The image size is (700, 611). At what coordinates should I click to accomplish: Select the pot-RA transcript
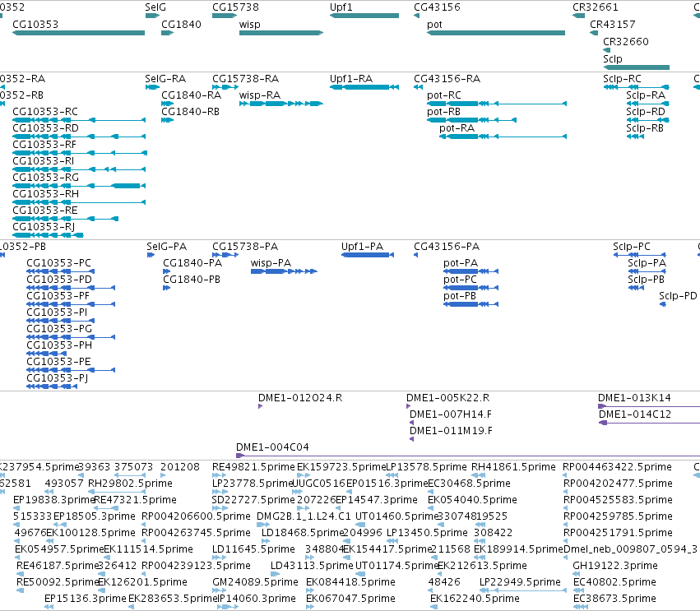(x=503, y=137)
